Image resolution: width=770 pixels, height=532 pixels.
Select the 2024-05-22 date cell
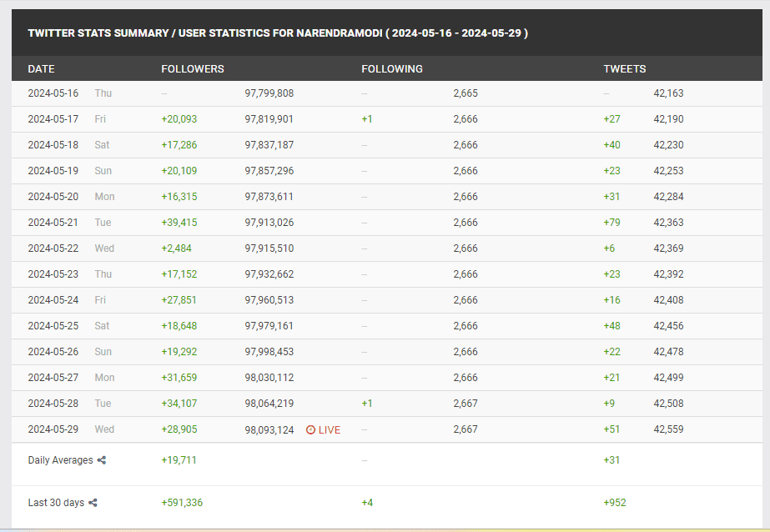[53, 248]
